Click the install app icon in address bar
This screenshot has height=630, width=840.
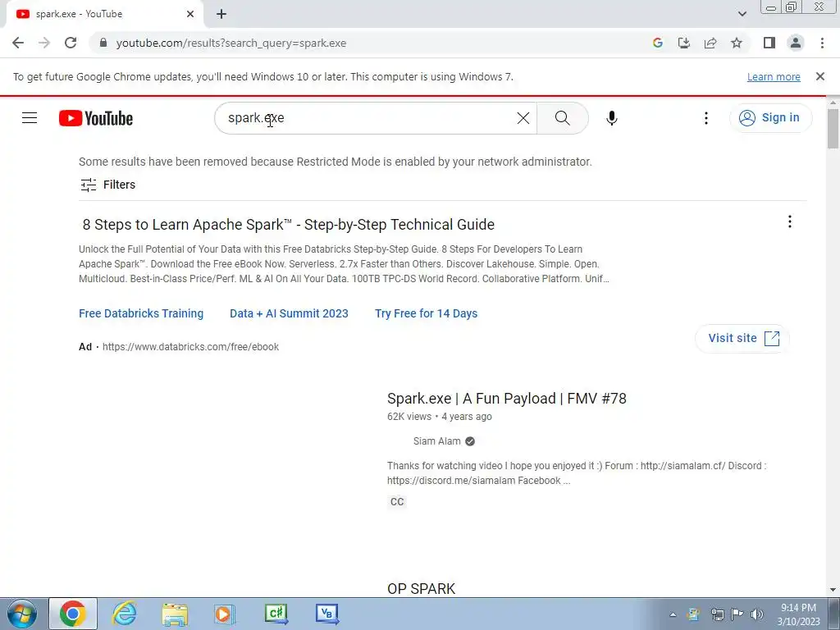point(684,43)
